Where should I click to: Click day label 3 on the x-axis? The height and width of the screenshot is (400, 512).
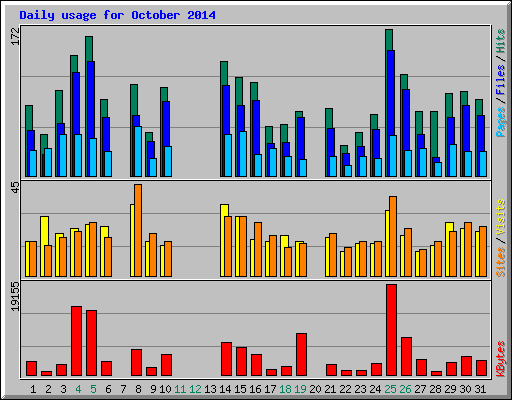63,389
